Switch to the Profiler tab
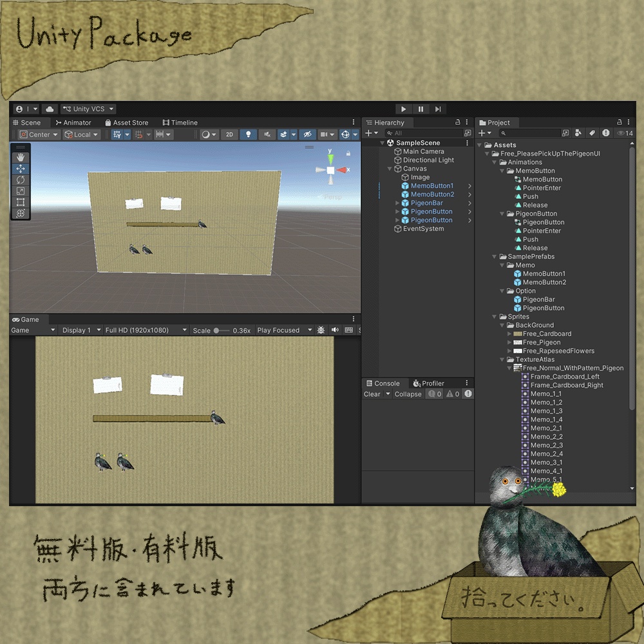This screenshot has width=644, height=644. click(429, 383)
